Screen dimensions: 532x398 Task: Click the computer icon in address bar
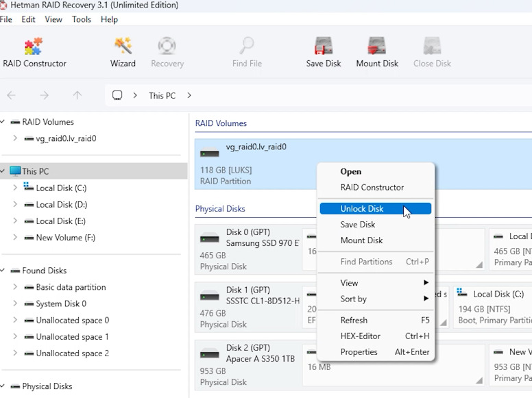tap(117, 96)
